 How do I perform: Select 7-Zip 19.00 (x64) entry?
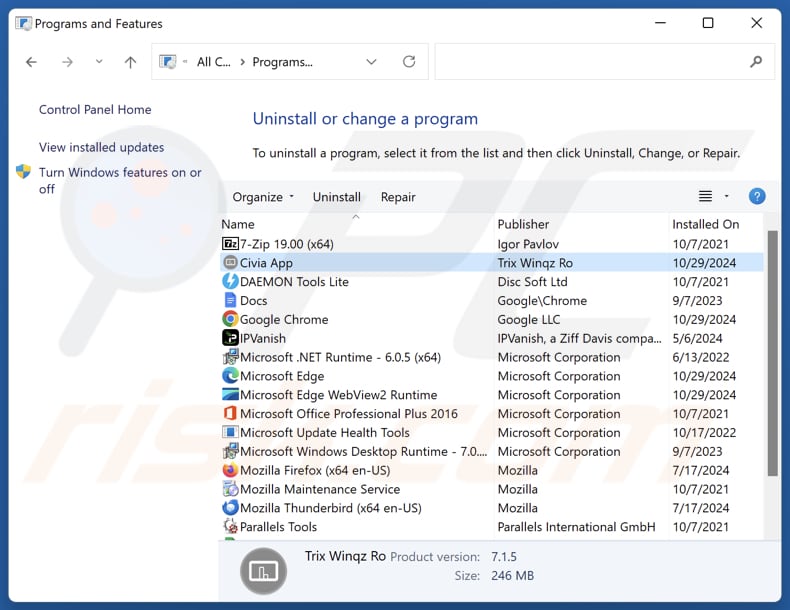287,244
